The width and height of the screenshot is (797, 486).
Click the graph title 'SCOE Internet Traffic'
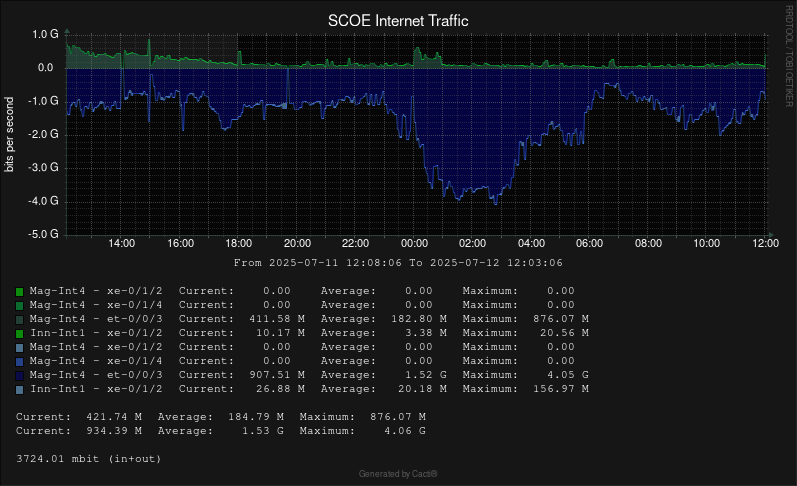[x=398, y=21]
